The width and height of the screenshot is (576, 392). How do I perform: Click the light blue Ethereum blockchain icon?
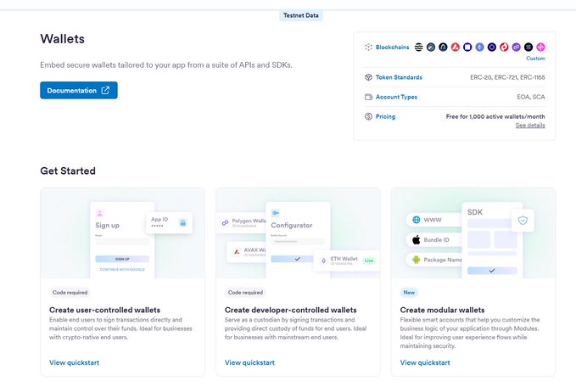[479, 47]
